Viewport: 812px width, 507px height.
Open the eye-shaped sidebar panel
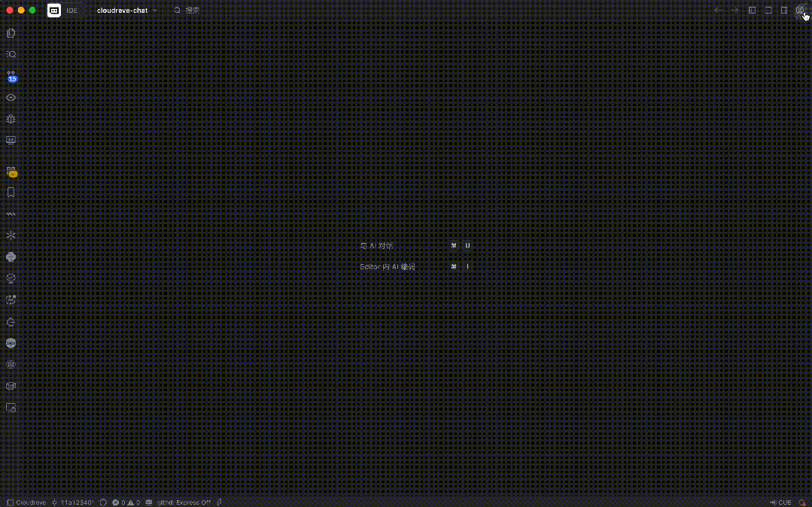[x=11, y=97]
